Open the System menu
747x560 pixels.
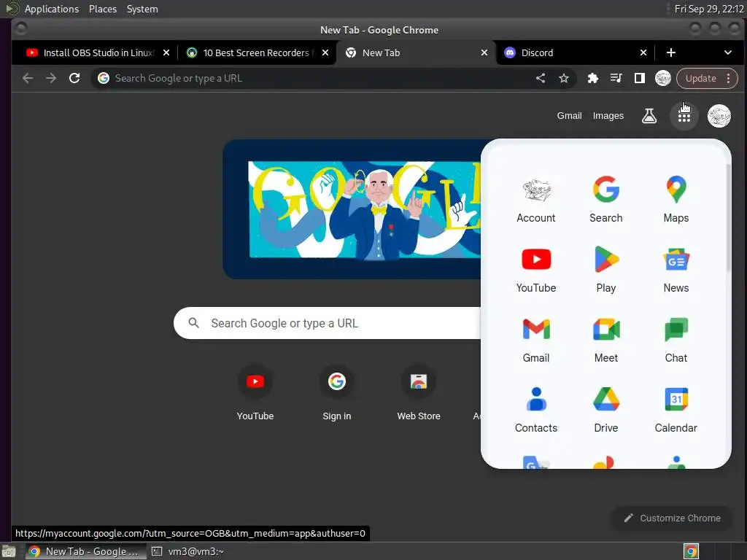[142, 9]
